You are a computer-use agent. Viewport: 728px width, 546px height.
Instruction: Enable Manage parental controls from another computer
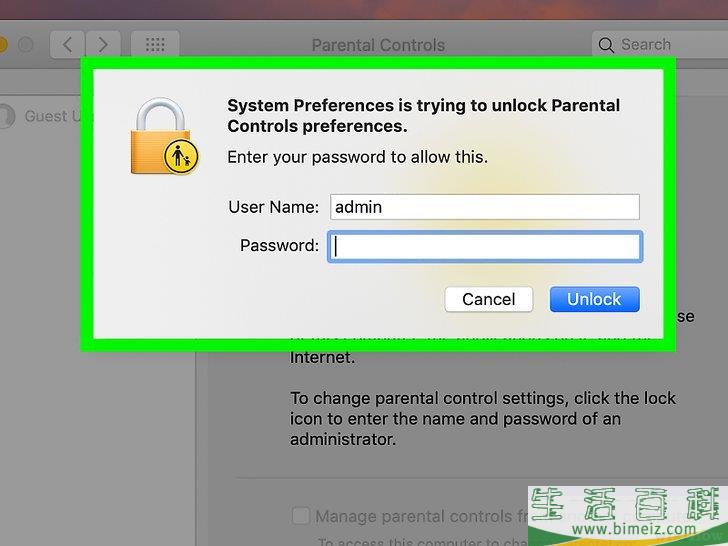pos(300,516)
